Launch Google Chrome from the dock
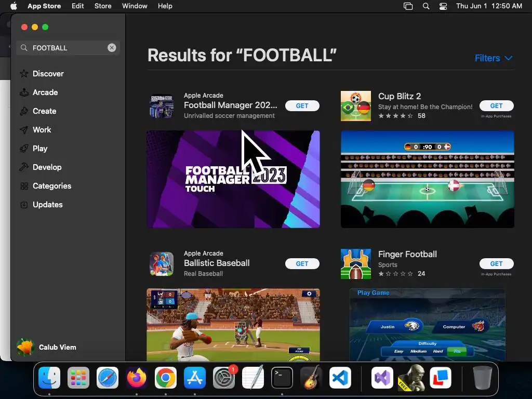The height and width of the screenshot is (399, 532). [166, 378]
